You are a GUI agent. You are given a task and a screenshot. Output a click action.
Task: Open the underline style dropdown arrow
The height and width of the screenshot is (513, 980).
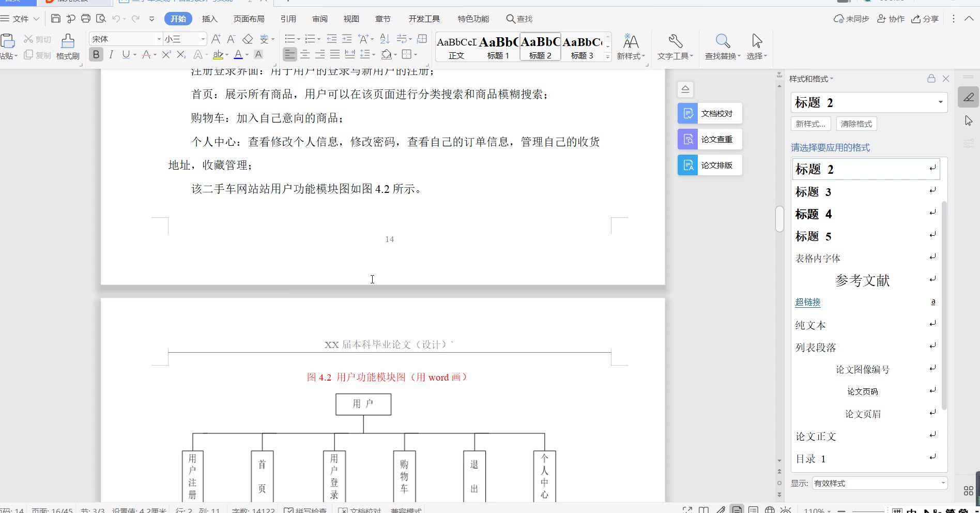tap(135, 54)
